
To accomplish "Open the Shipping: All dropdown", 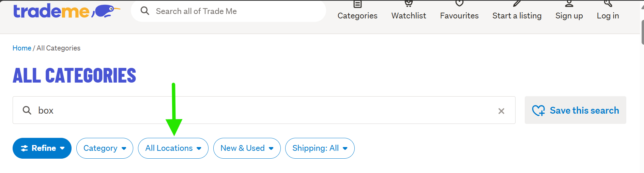I will coord(320,148).
